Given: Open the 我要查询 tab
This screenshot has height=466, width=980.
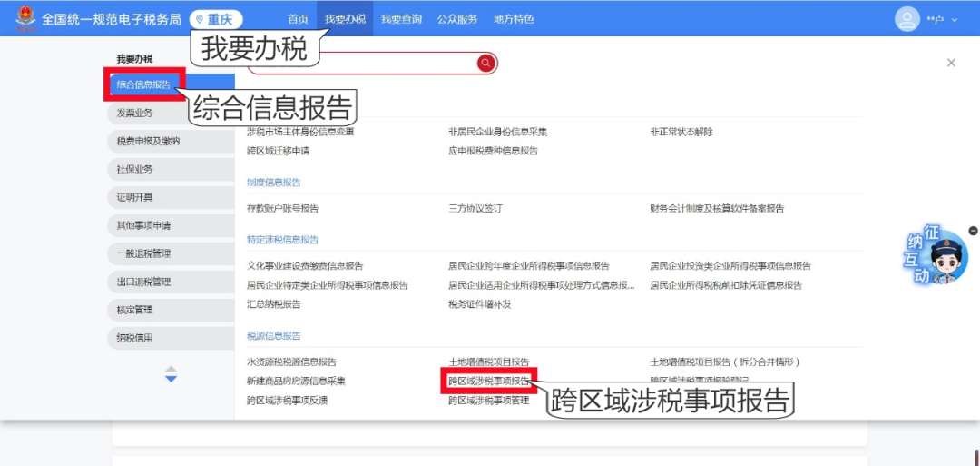Looking at the screenshot, I should (x=401, y=19).
